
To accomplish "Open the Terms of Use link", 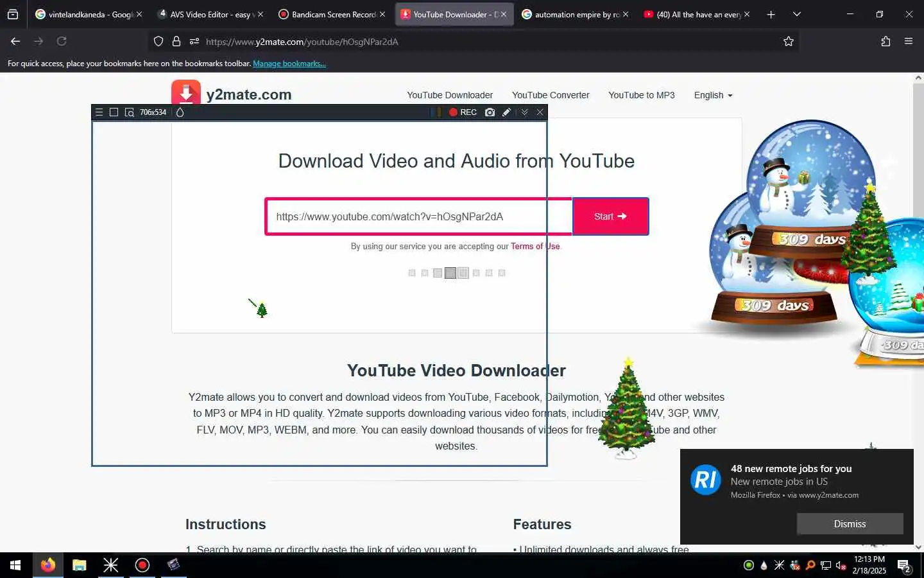I will click(535, 247).
